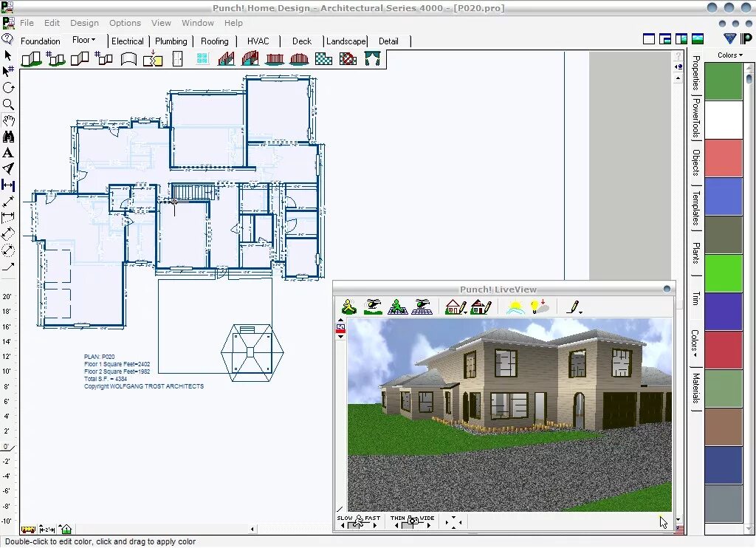Select the checkered floor covering tool
The width and height of the screenshot is (756, 548).
323,59
